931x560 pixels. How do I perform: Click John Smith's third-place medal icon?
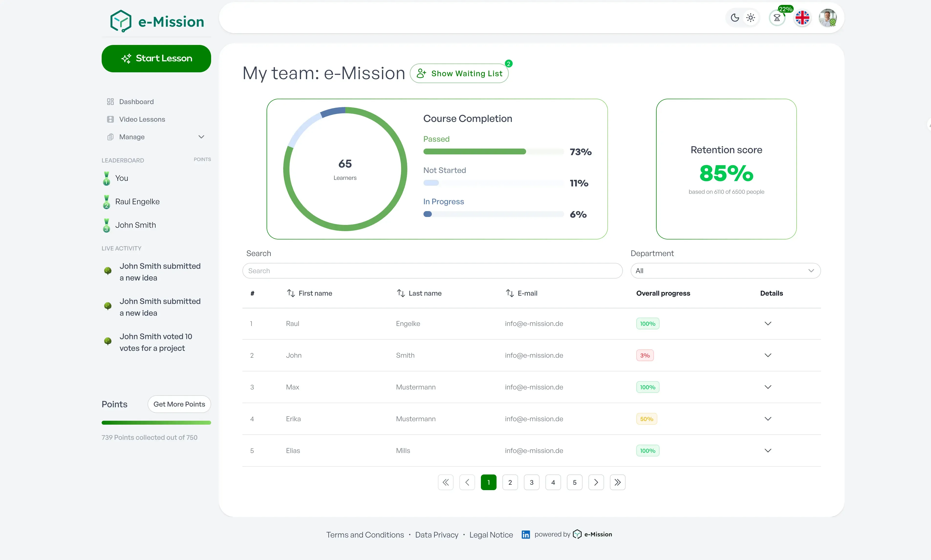tap(107, 225)
